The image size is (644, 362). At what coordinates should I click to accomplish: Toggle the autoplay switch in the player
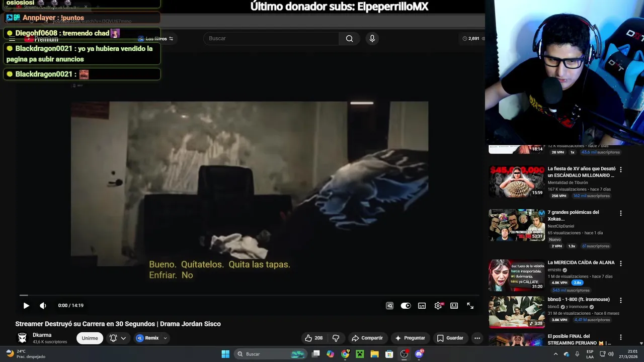406,306
